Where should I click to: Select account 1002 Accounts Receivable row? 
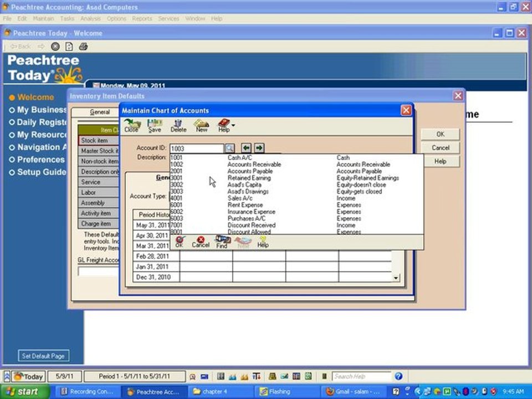[x=296, y=165]
